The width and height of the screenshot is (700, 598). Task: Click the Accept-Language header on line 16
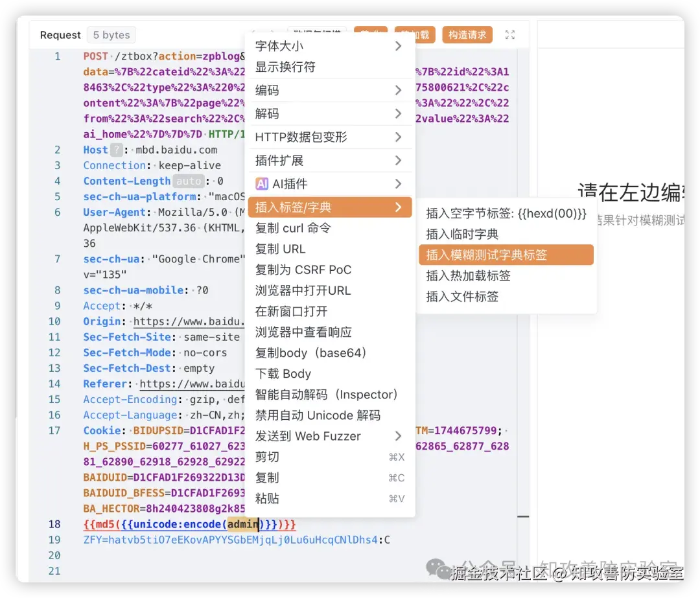pos(130,415)
